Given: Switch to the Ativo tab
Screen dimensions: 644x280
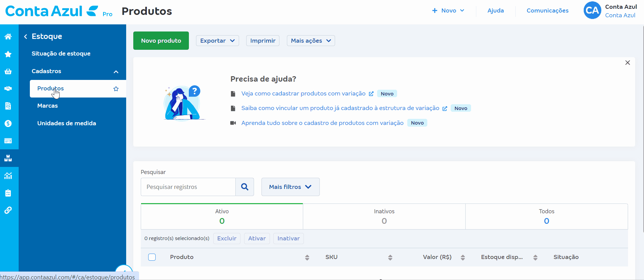Looking at the screenshot, I should (222, 216).
